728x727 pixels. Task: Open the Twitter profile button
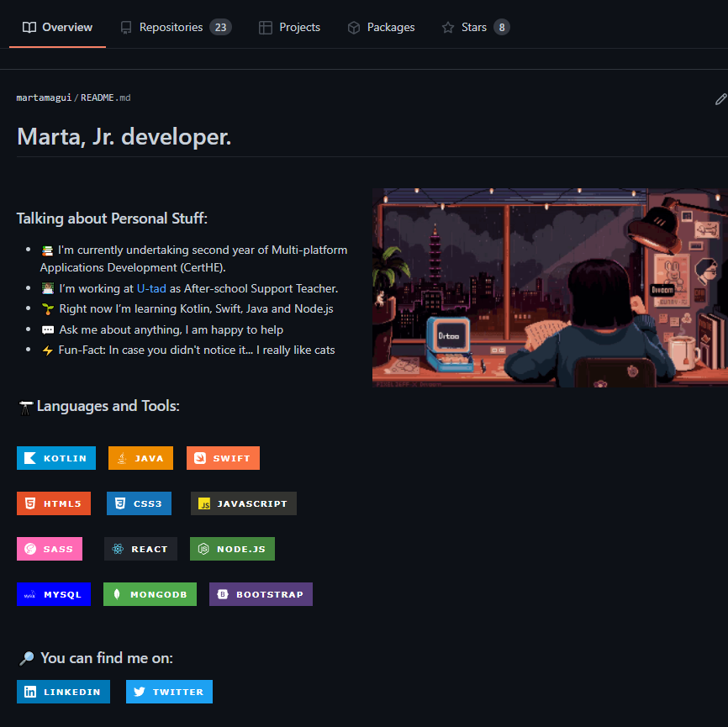170,692
